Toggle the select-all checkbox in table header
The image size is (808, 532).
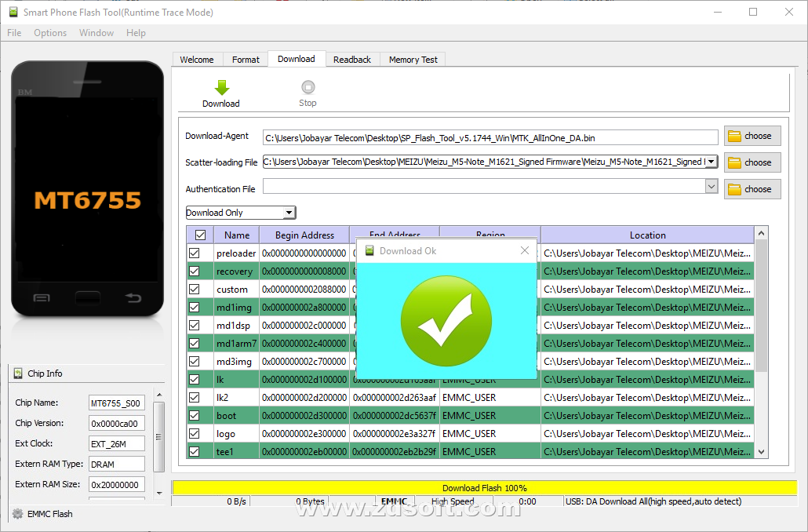(x=199, y=235)
